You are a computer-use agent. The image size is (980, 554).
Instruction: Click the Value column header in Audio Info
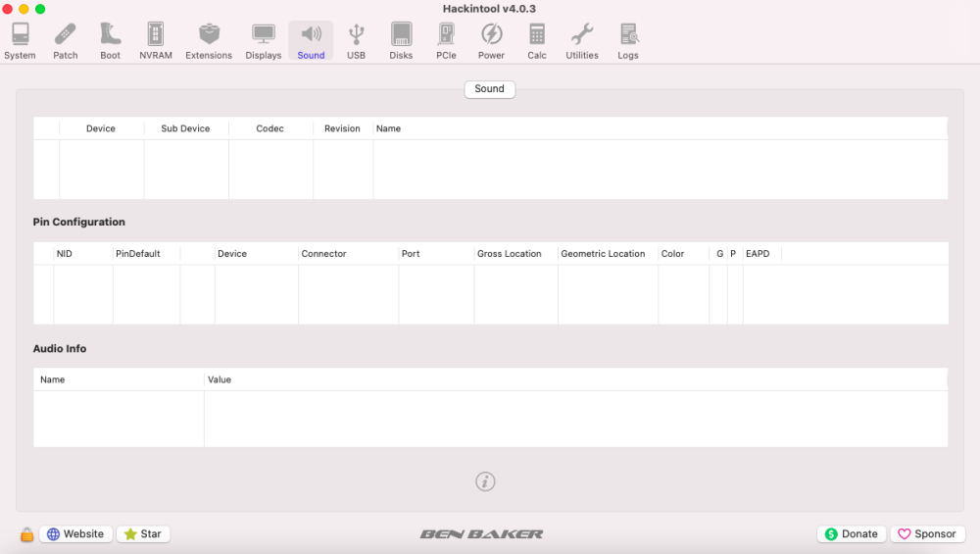coord(575,379)
